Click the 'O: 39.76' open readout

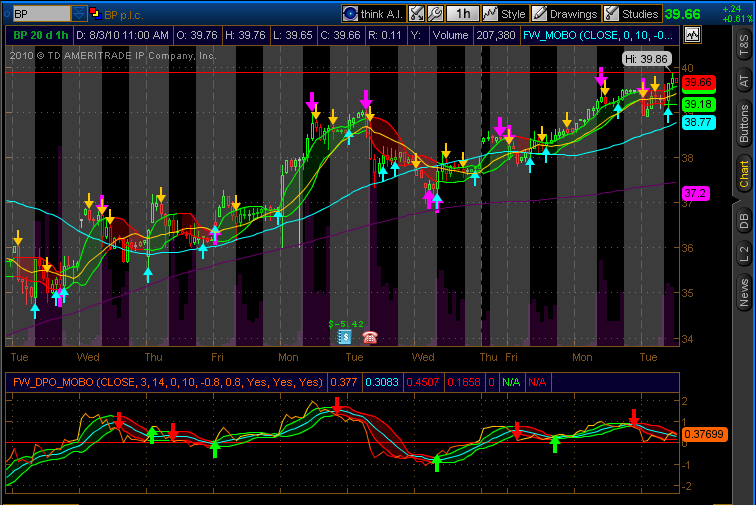(x=197, y=35)
